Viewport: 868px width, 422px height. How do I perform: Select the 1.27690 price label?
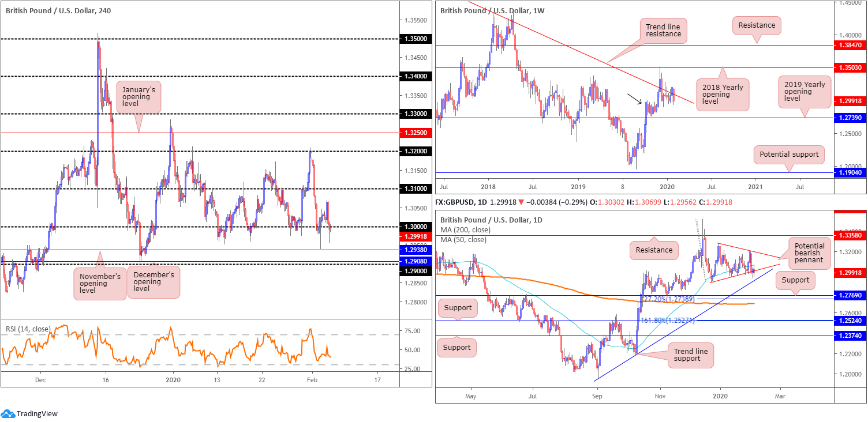point(851,295)
